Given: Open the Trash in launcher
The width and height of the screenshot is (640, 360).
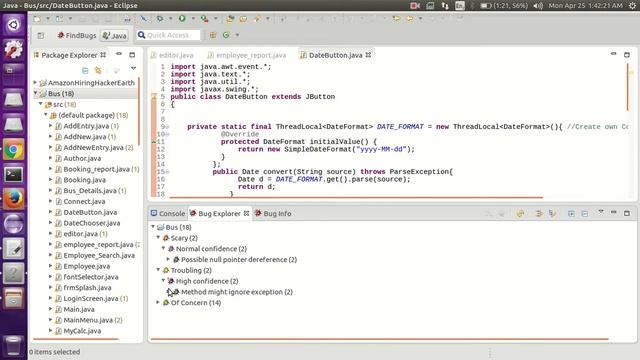Looking at the screenshot, I should 13,345.
